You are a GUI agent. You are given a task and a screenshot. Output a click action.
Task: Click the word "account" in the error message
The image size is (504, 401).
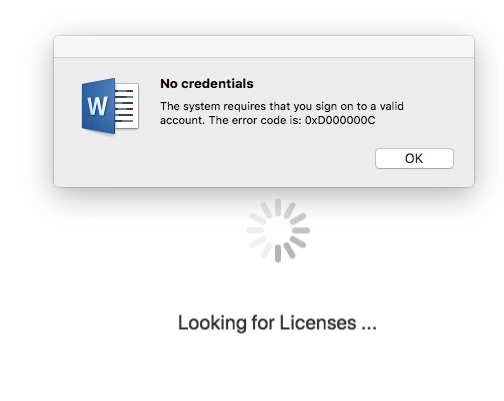coord(182,120)
